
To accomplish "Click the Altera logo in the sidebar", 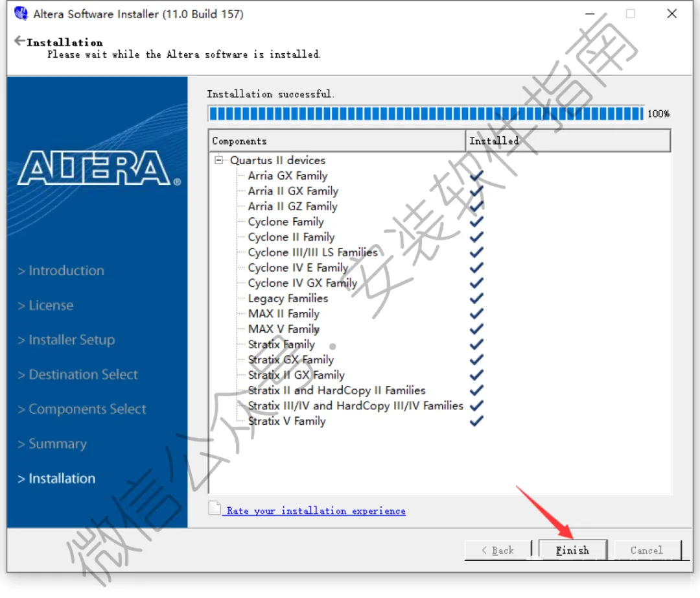I will pos(99,168).
